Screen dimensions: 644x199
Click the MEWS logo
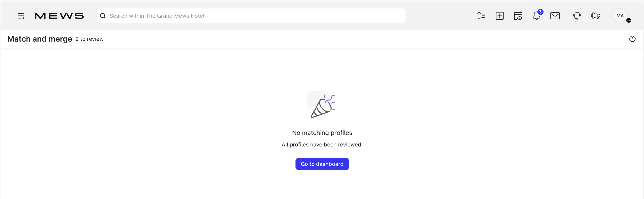[x=59, y=16]
